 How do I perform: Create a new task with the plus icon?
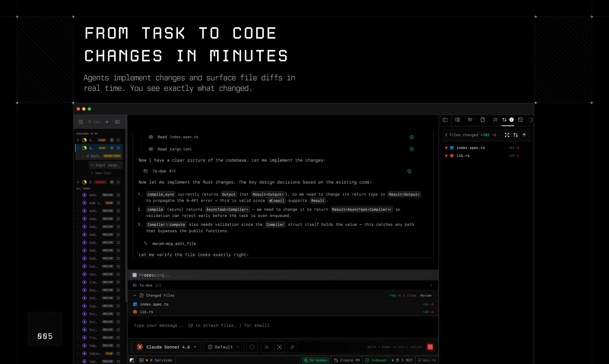click(107, 122)
